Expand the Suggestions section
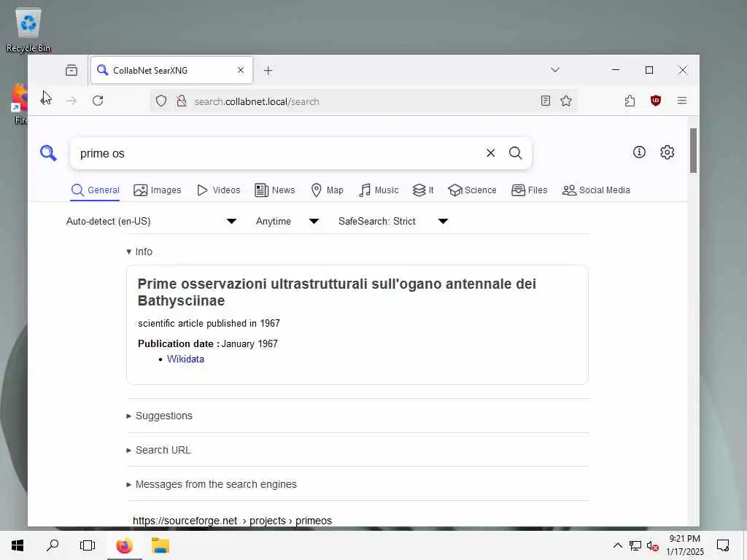747x560 pixels. [159, 416]
